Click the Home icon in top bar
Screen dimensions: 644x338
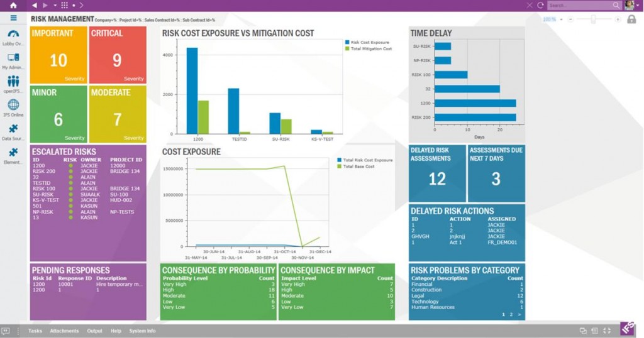click(x=13, y=5)
